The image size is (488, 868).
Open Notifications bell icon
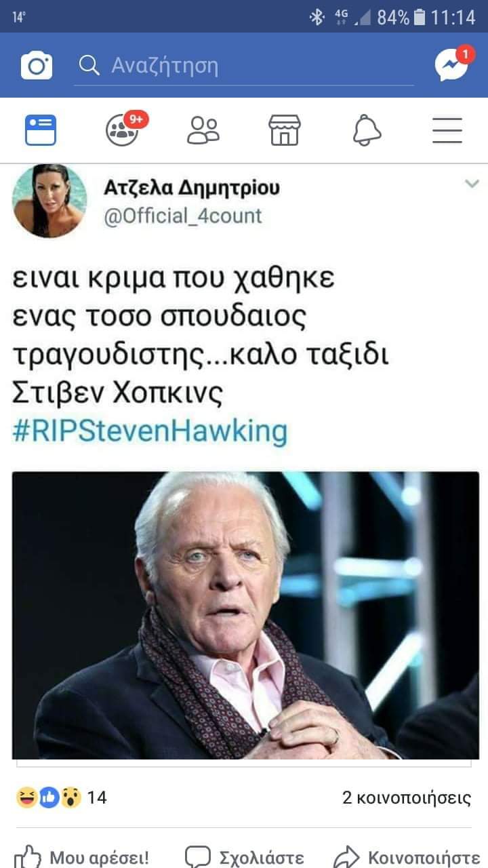click(367, 130)
